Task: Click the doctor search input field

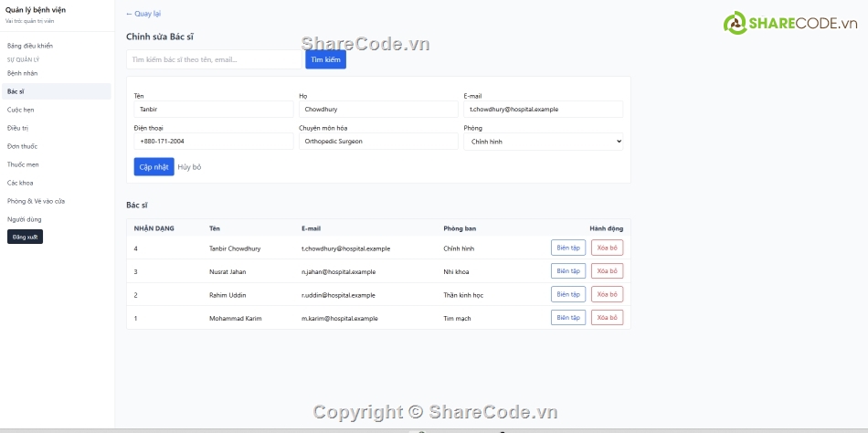Action: 214,59
